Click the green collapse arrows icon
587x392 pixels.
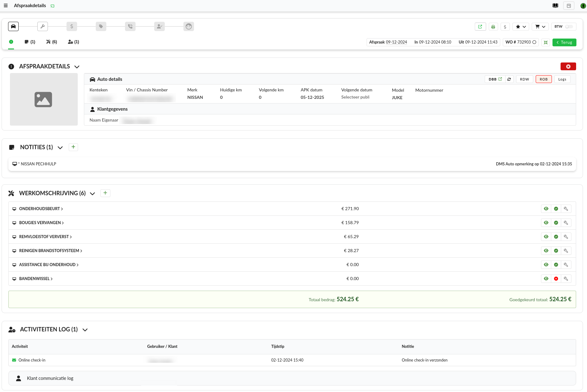546,42
